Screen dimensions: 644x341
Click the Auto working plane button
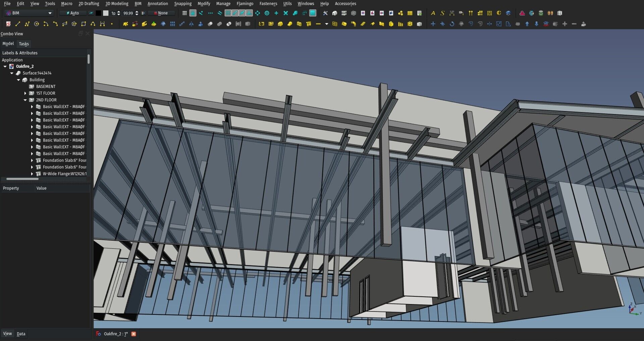tap(73, 13)
